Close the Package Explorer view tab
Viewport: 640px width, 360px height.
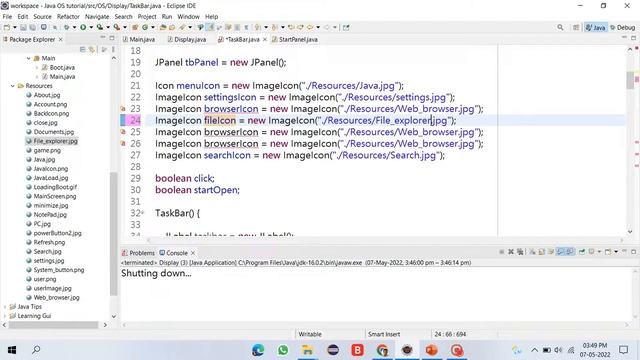click(60, 39)
